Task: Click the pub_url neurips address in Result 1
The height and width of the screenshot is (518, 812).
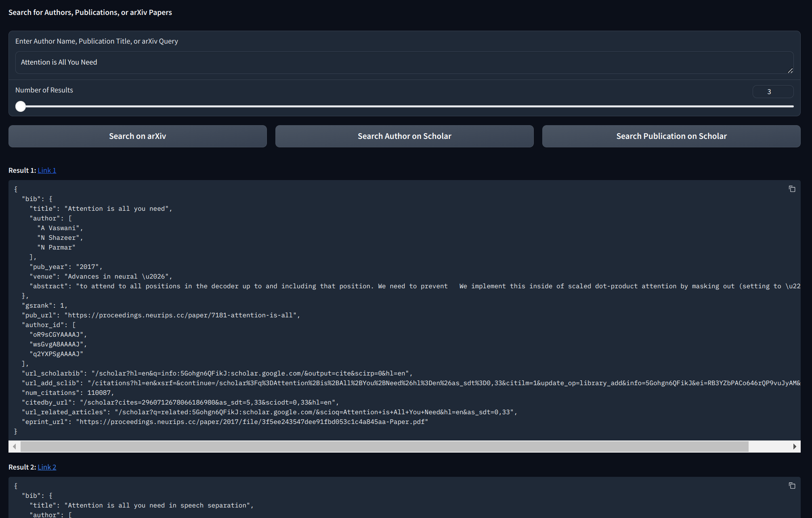Action: pyautogui.click(x=182, y=315)
